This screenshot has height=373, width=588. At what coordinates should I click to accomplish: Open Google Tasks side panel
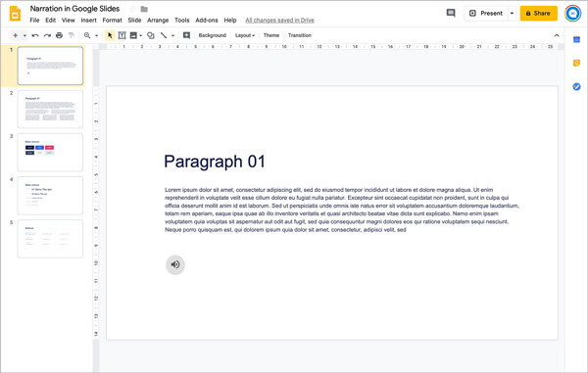click(x=577, y=86)
